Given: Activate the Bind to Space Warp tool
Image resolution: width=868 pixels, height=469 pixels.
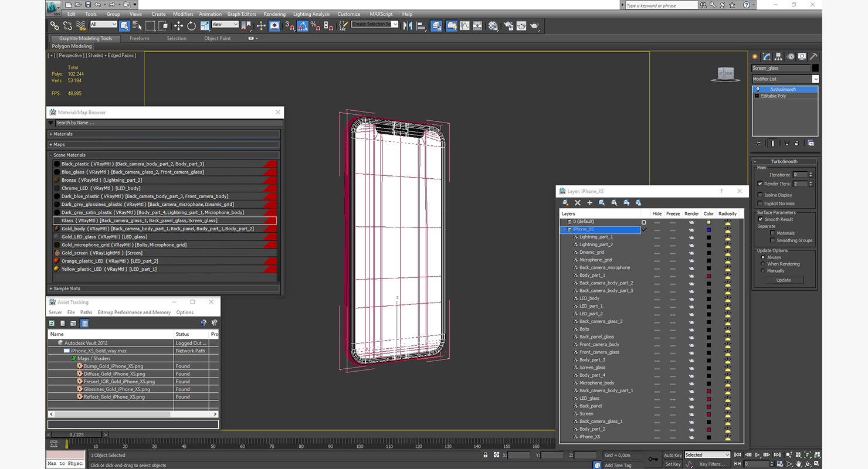Looking at the screenshot, I should click(x=80, y=26).
